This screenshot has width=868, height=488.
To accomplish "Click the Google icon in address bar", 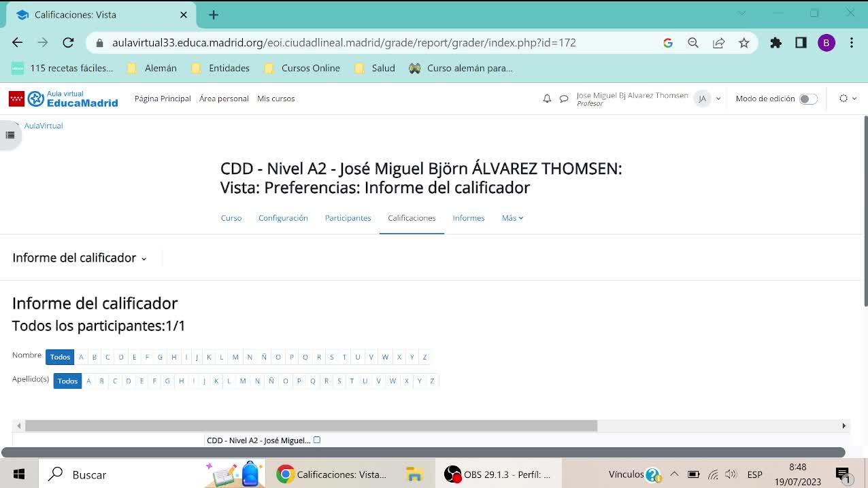I will pos(668,43).
